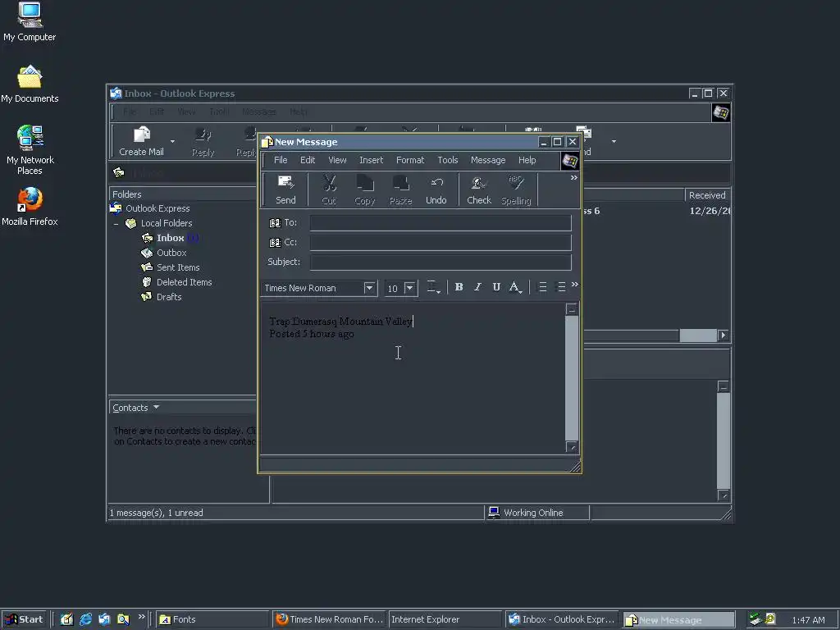Screen dimensions: 840x630
Task: Run the Spelling check
Action: click(516, 189)
